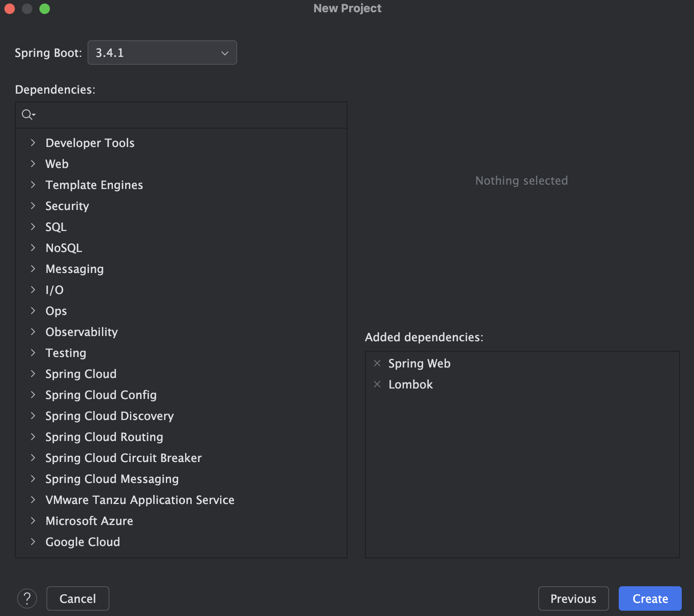Select Spring Cloud Messaging row

(181, 479)
